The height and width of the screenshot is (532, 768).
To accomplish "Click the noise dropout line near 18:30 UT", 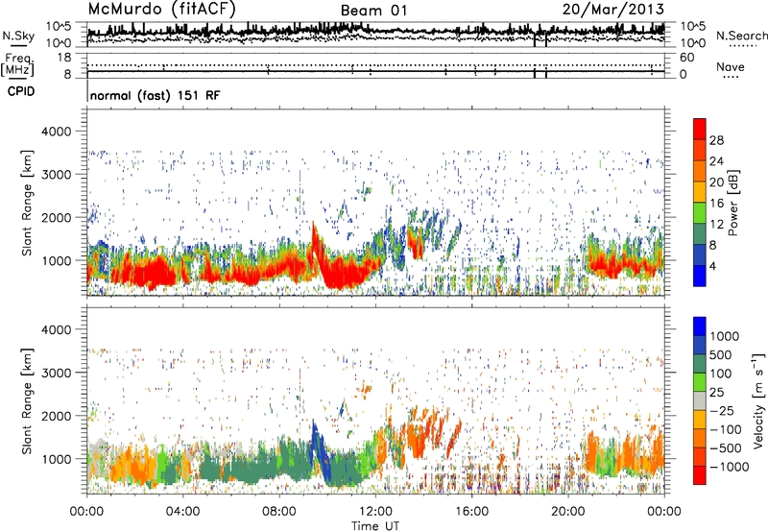I will tap(535, 39).
